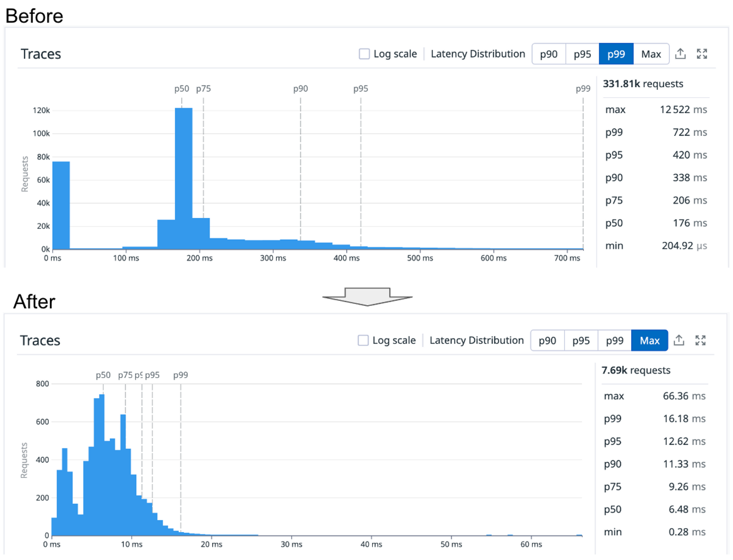Open After panel in fullscreen view

[700, 340]
